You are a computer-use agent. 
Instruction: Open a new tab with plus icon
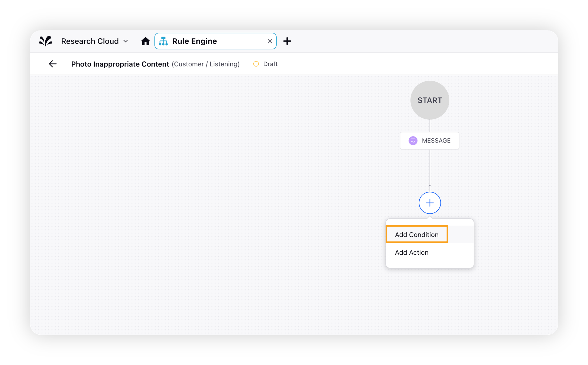click(x=287, y=41)
